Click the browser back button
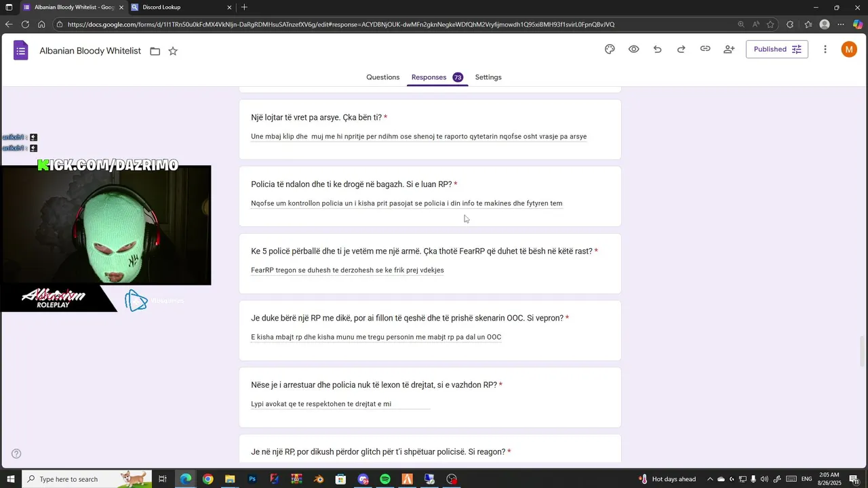The width and height of the screenshot is (868, 488). 9,24
